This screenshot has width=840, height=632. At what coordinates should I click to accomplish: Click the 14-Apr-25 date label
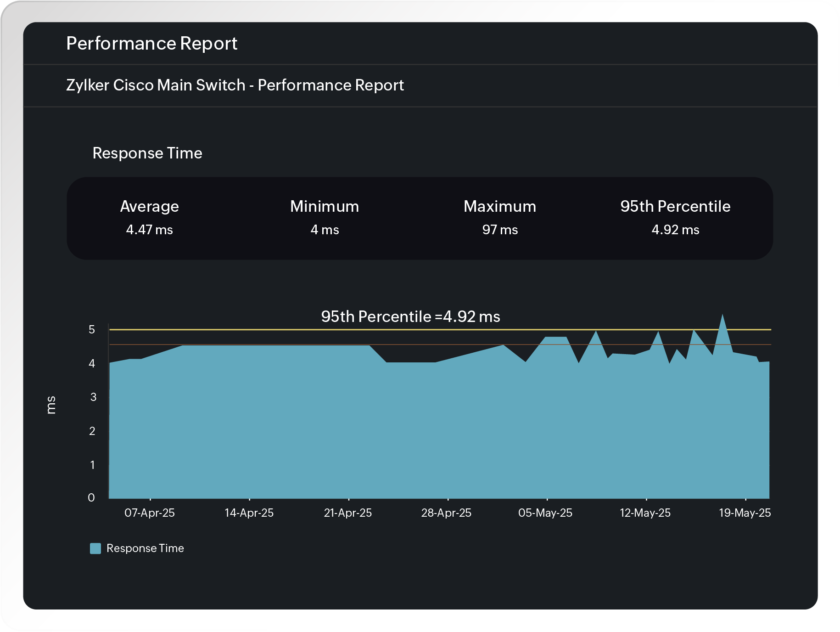[x=250, y=513]
